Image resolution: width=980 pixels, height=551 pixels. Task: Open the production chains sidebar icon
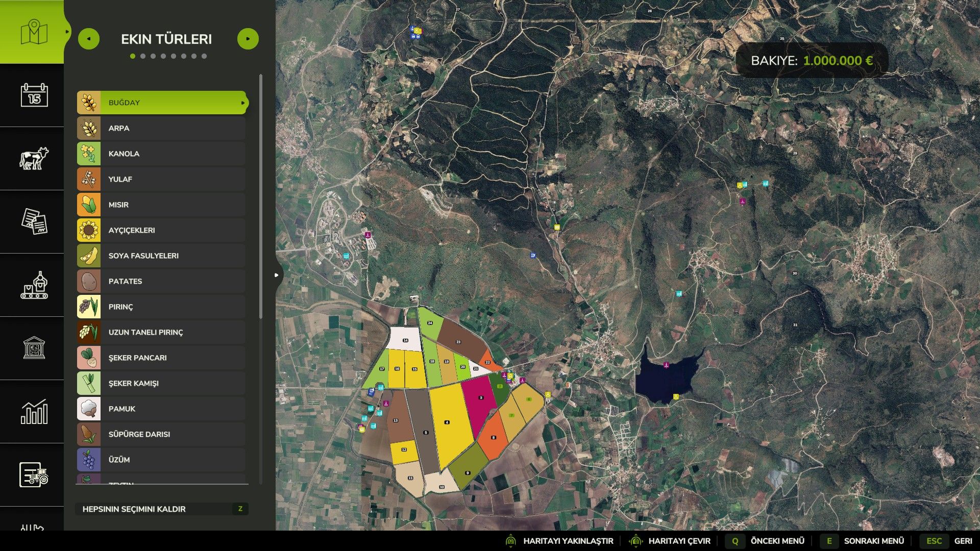tap(34, 285)
